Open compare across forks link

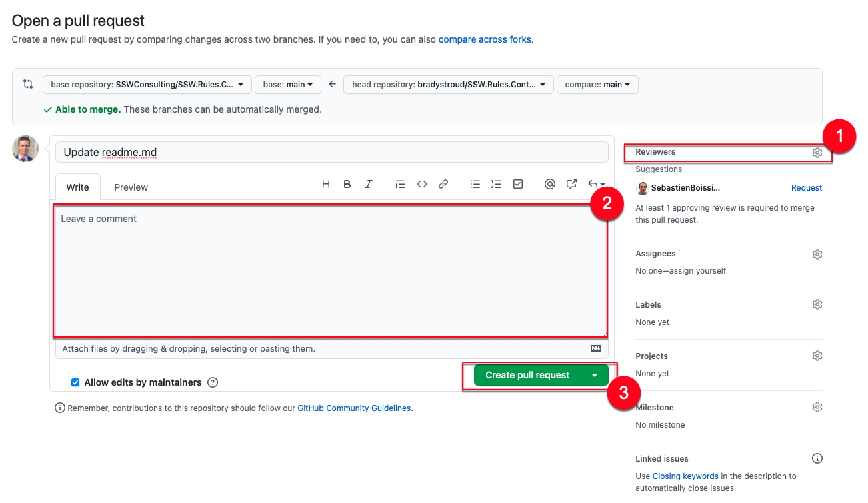coord(485,39)
